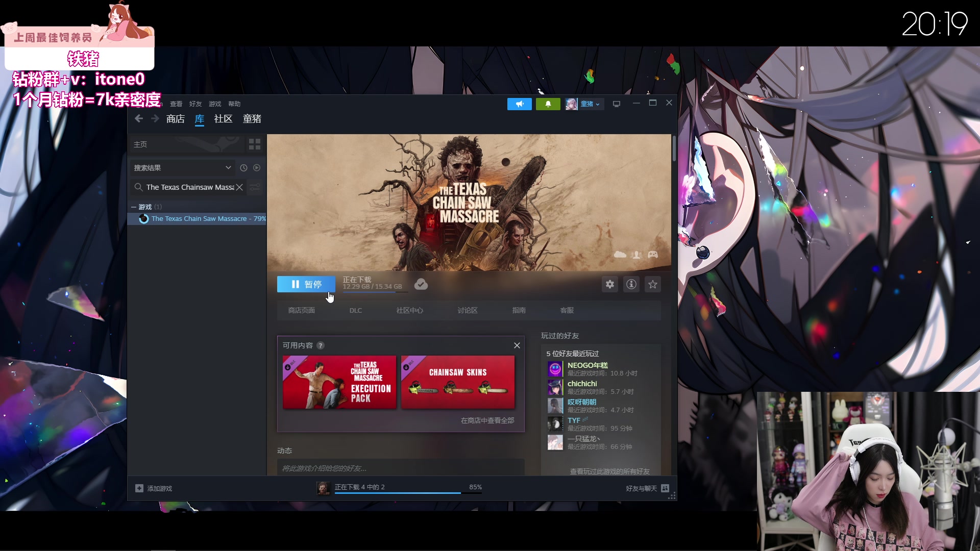This screenshot has width=980, height=551.
Task: Add game to favorites star
Action: click(x=653, y=285)
